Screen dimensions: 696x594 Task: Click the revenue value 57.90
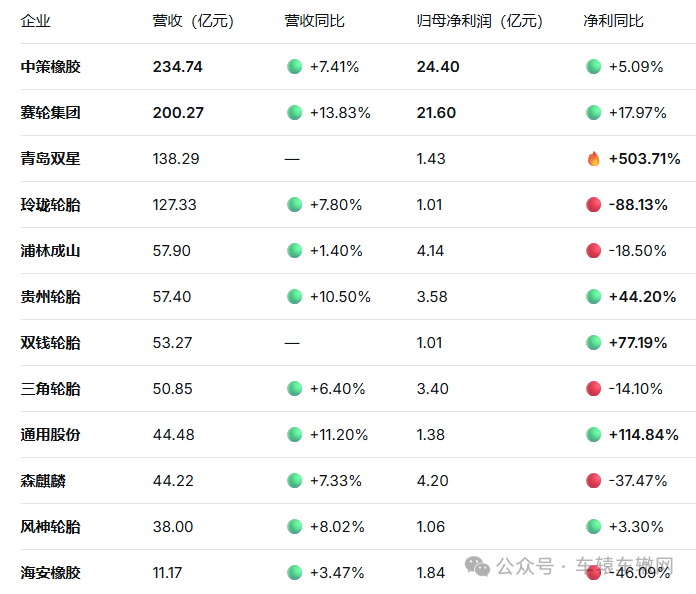click(x=171, y=251)
